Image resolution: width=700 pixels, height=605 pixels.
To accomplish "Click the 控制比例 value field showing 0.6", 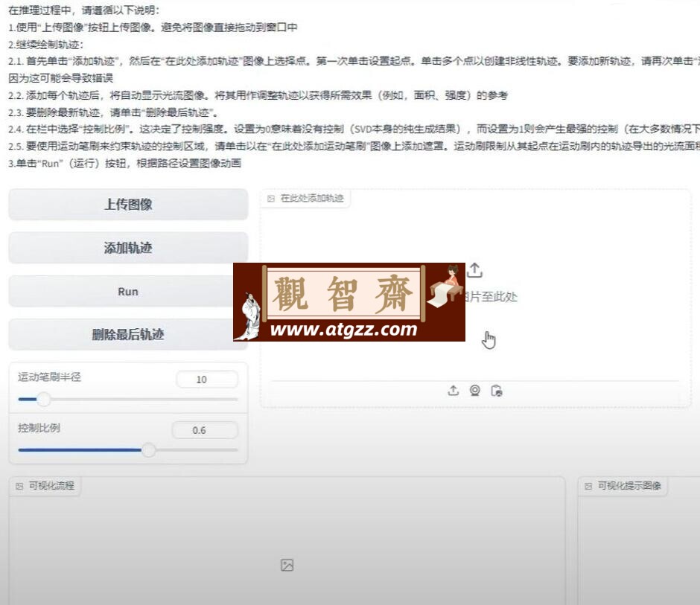I will [x=205, y=430].
